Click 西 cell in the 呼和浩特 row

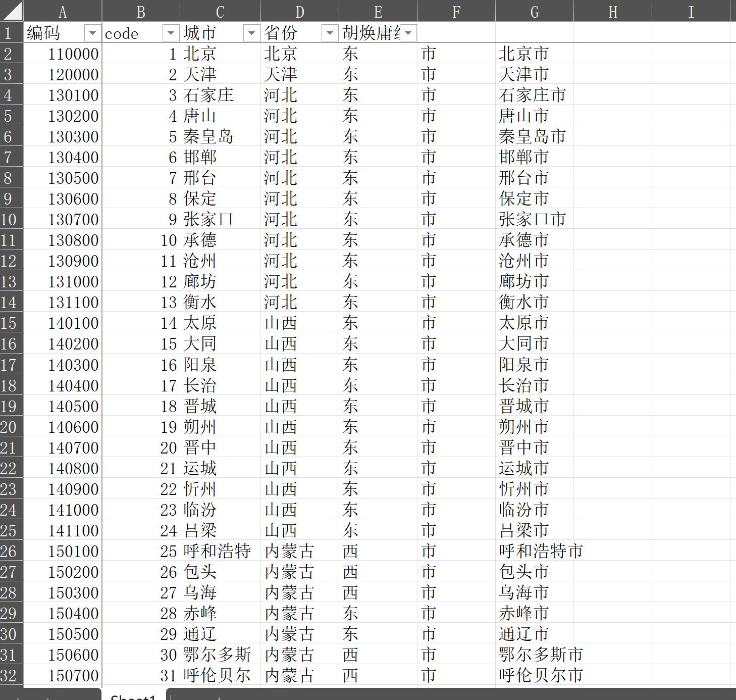tap(378, 551)
